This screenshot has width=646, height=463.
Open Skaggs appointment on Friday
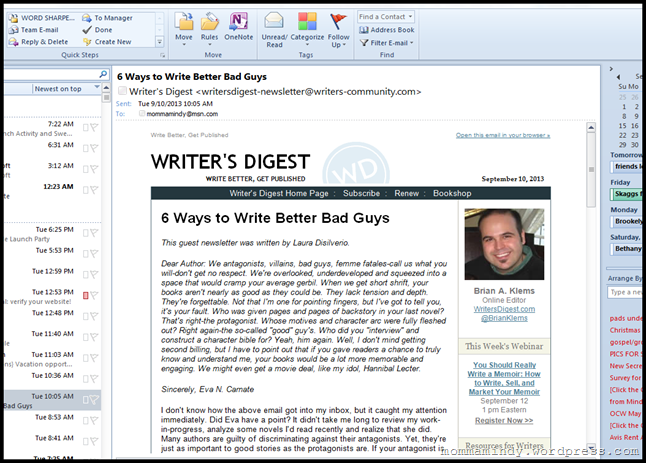click(626, 194)
